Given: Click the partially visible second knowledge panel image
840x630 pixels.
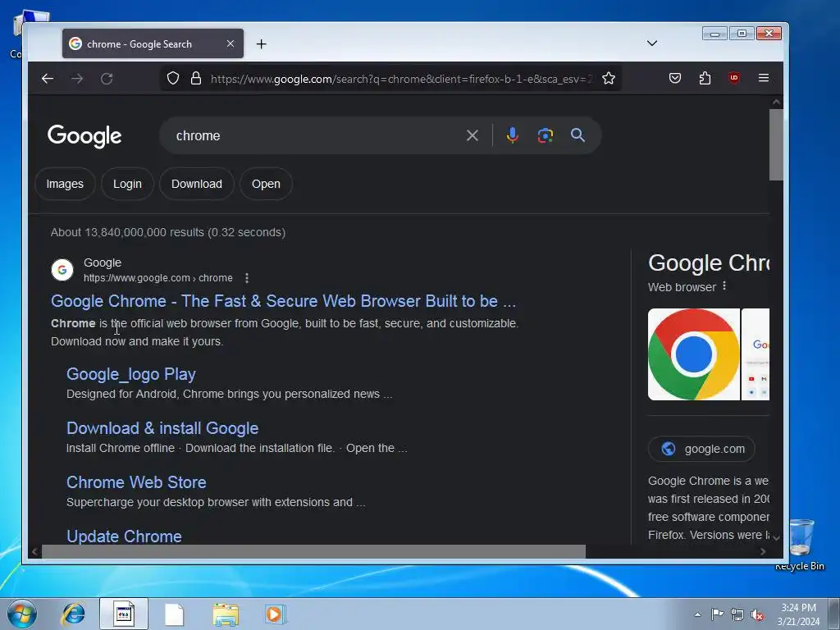Looking at the screenshot, I should tap(756, 354).
